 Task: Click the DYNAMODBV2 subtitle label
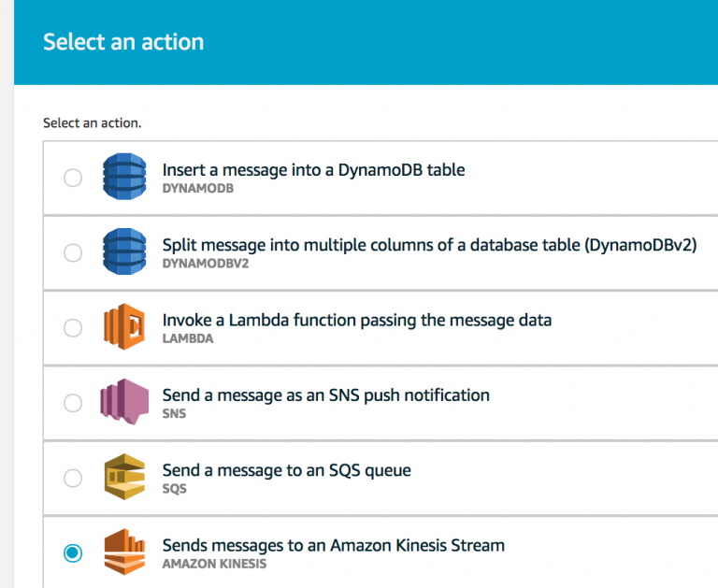206,264
